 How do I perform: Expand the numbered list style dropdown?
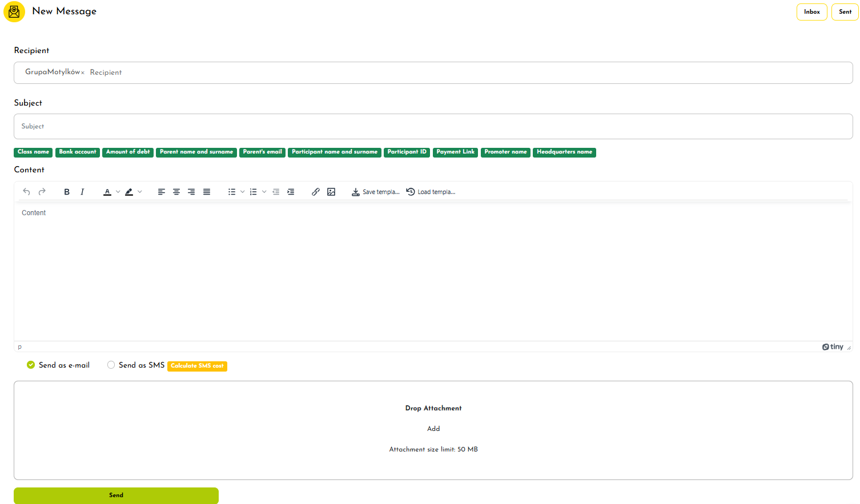tap(264, 192)
